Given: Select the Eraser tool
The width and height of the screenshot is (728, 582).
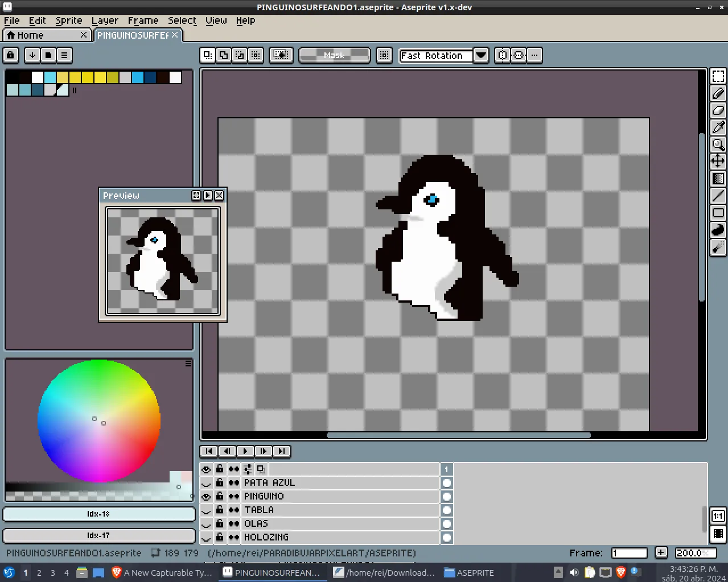Looking at the screenshot, I should point(718,110).
